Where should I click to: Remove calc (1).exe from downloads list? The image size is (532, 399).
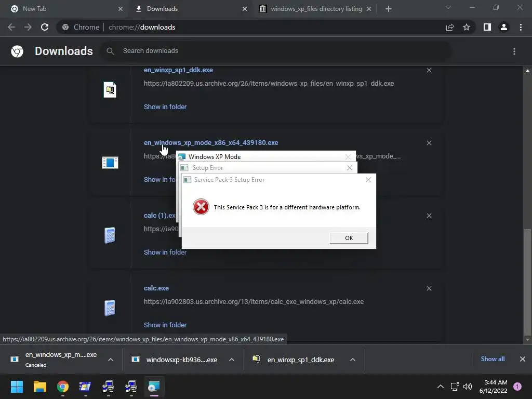click(x=429, y=216)
